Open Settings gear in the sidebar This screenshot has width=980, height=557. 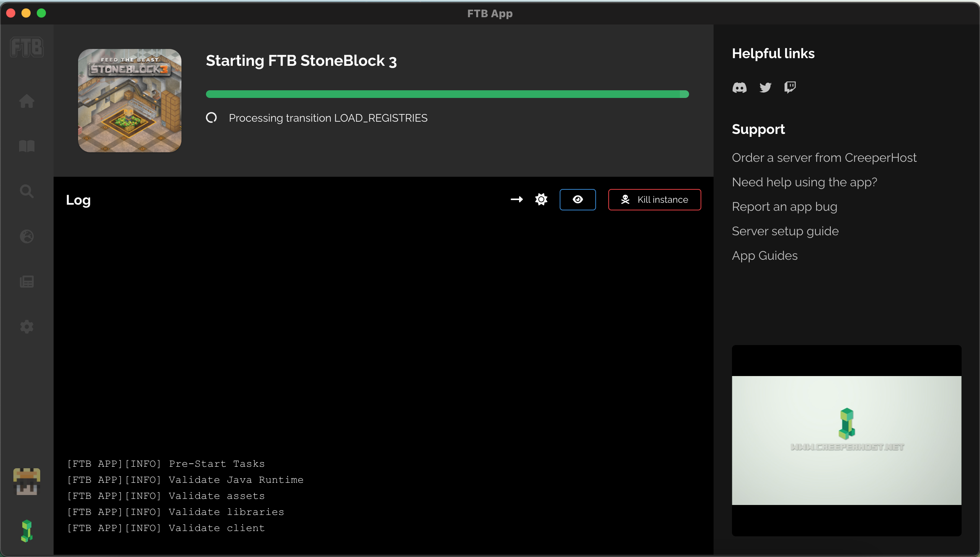click(27, 327)
